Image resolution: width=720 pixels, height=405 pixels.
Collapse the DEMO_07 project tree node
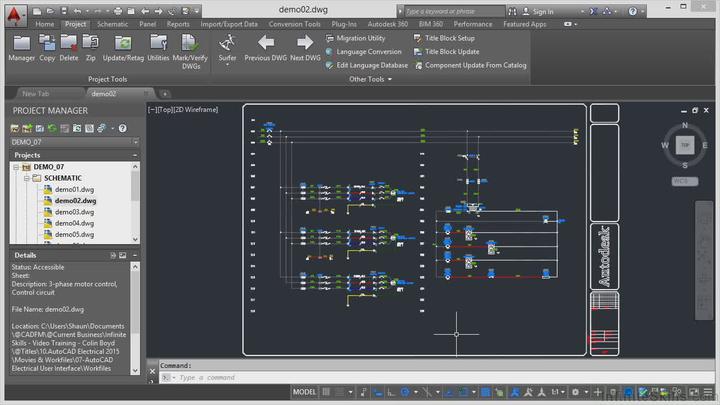point(16,167)
